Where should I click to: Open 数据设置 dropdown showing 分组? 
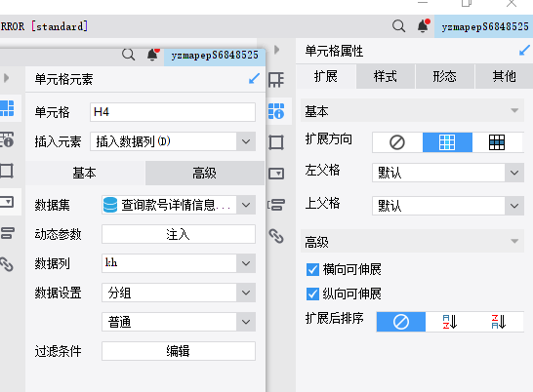(246, 293)
